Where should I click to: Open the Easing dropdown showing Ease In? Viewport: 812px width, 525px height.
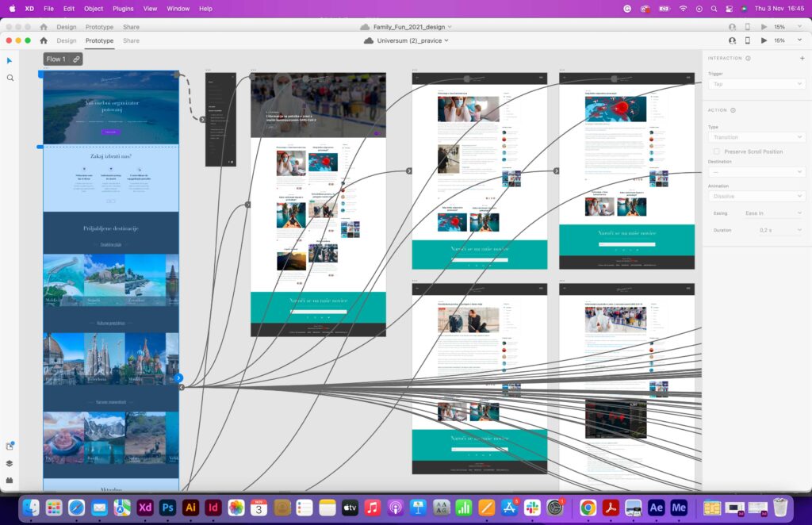(774, 213)
